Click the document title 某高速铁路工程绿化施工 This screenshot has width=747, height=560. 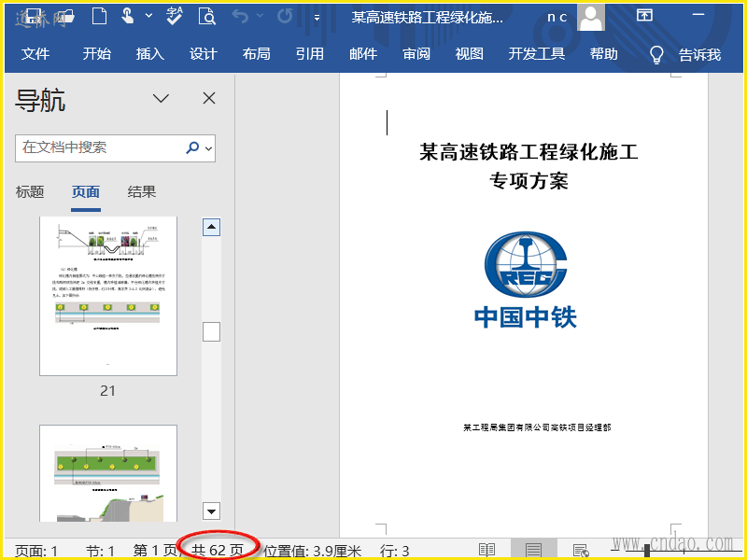pyautogui.click(x=529, y=152)
